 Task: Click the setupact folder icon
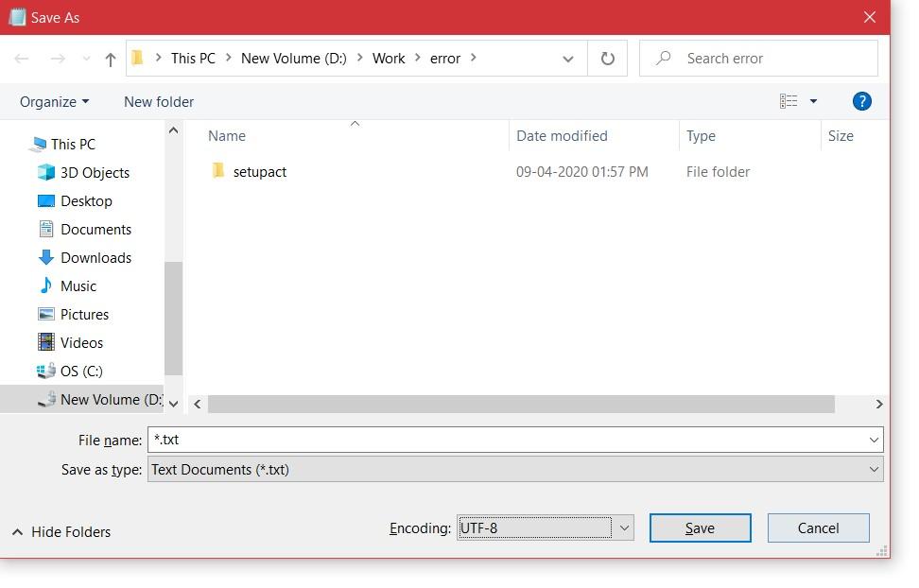point(218,170)
